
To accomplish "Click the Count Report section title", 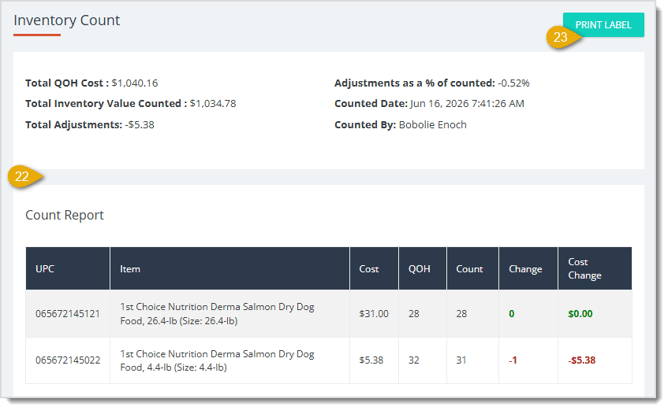I will click(x=64, y=215).
